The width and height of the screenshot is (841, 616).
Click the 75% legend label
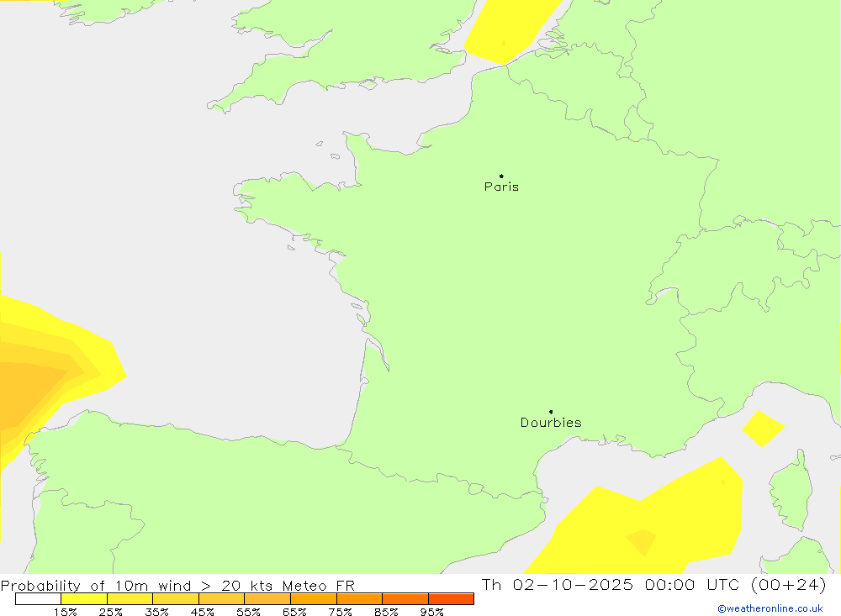(x=340, y=612)
